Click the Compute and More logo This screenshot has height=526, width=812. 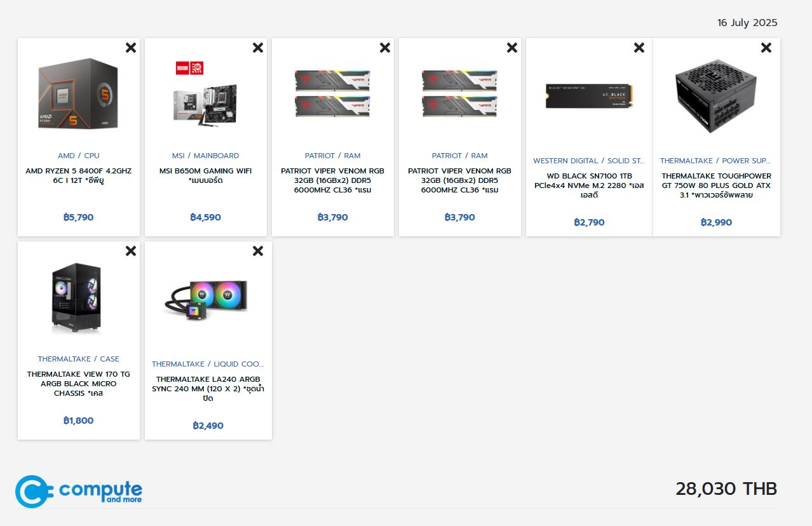pos(79,491)
